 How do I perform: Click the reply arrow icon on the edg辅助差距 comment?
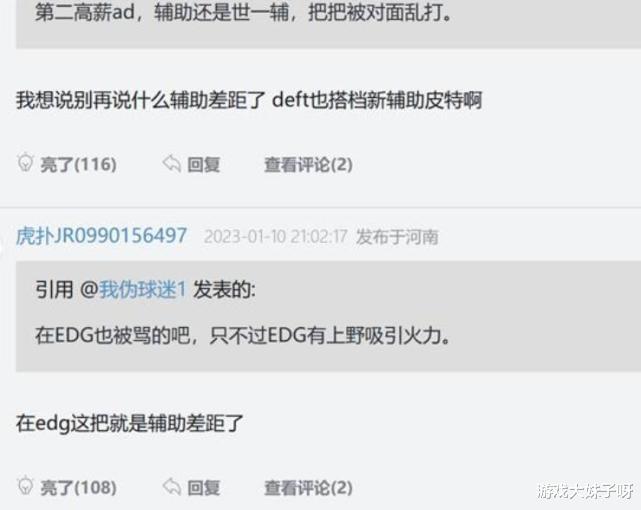pyautogui.click(x=172, y=487)
